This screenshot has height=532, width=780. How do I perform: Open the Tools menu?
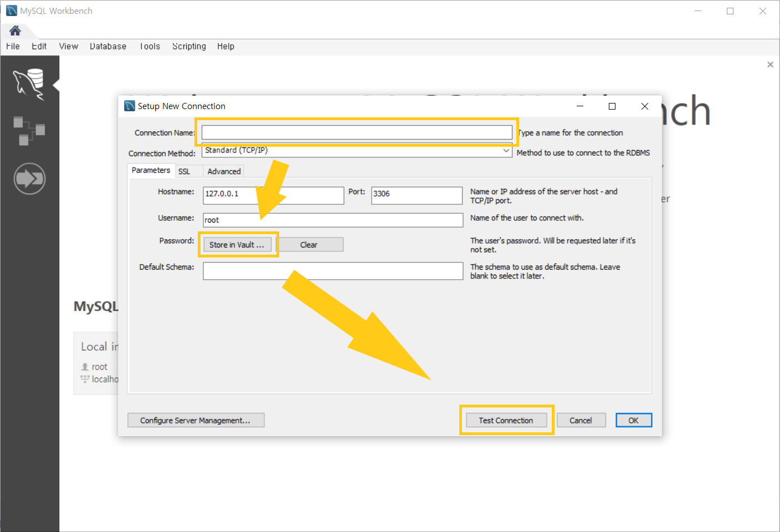point(150,47)
